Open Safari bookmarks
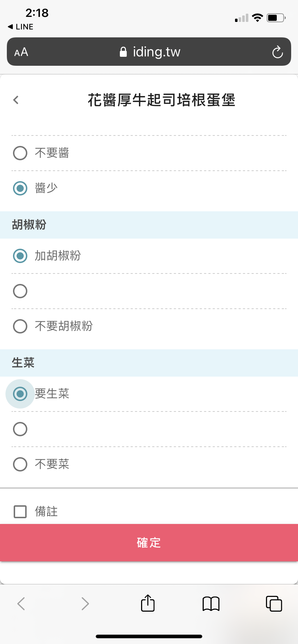 211,603
